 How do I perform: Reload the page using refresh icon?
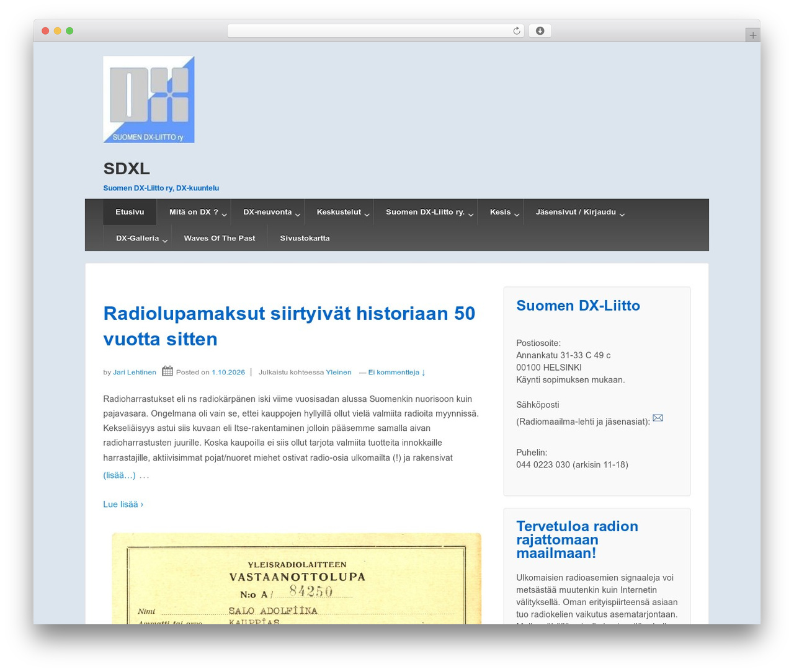pos(516,31)
